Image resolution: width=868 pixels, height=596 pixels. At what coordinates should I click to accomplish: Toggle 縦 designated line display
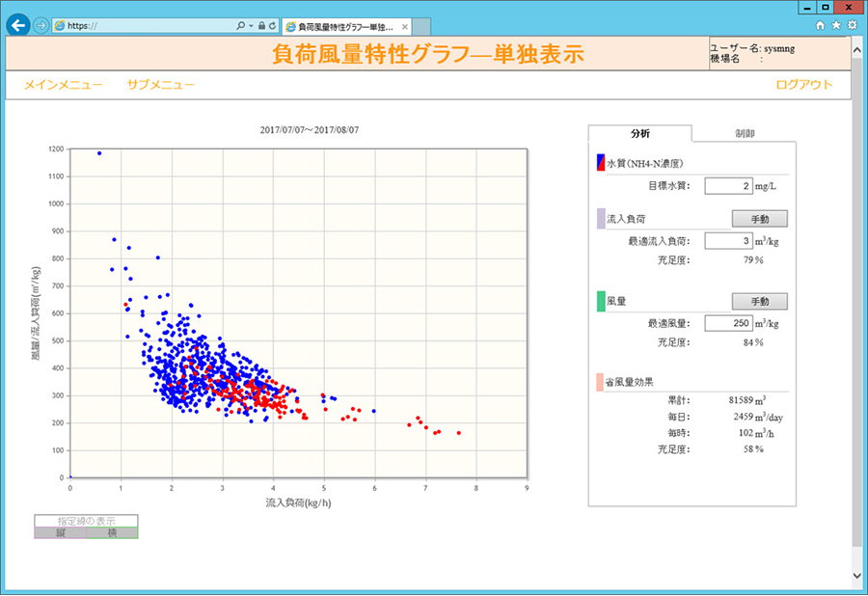pos(61,533)
